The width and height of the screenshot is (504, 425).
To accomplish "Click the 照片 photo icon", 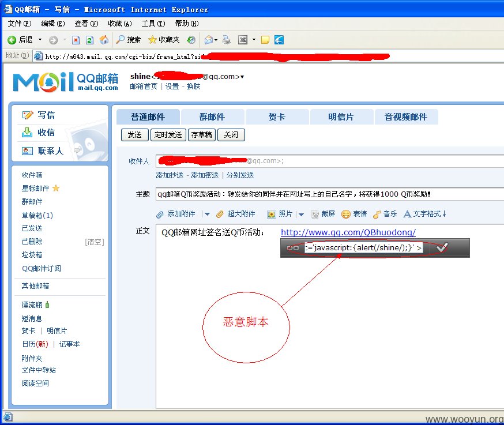I will coord(272,214).
